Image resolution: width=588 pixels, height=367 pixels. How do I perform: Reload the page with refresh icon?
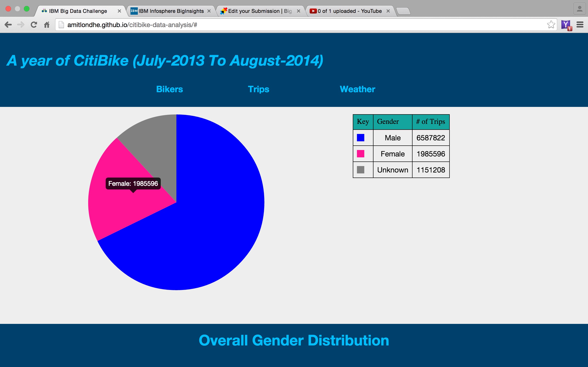pos(34,25)
